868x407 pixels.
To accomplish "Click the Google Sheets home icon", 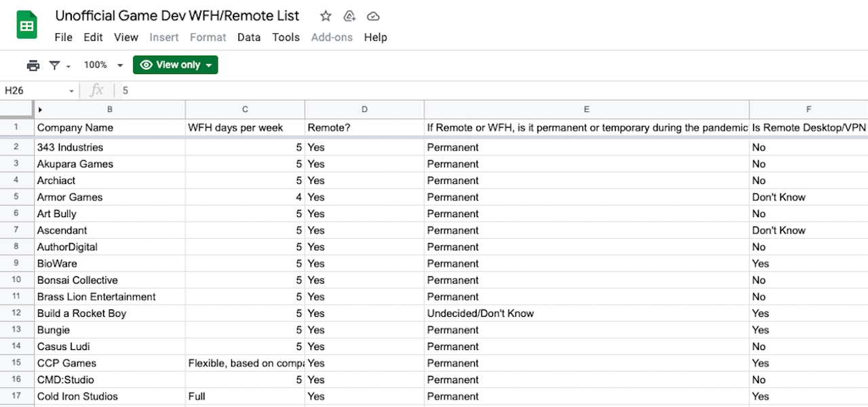I will click(27, 26).
